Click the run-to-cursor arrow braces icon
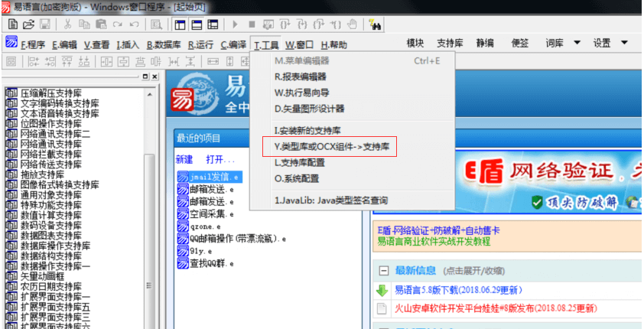Screen dimensions: 644x329 [335, 24]
